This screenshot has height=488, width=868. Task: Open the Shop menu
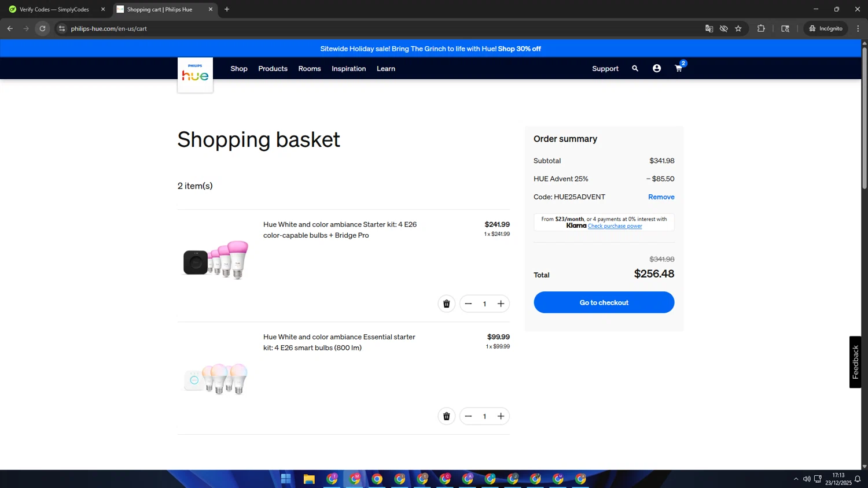point(239,68)
